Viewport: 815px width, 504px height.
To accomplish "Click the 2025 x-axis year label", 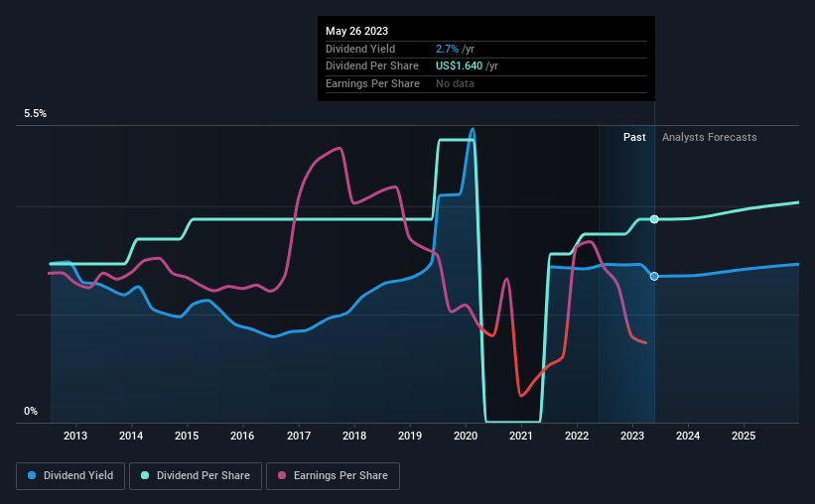I will (x=744, y=436).
